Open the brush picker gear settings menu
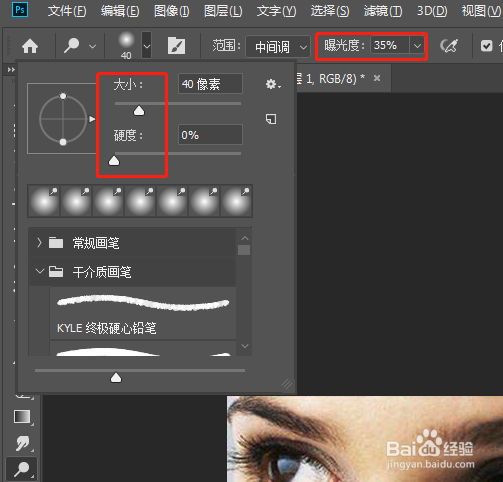The height and width of the screenshot is (482, 503). click(273, 84)
